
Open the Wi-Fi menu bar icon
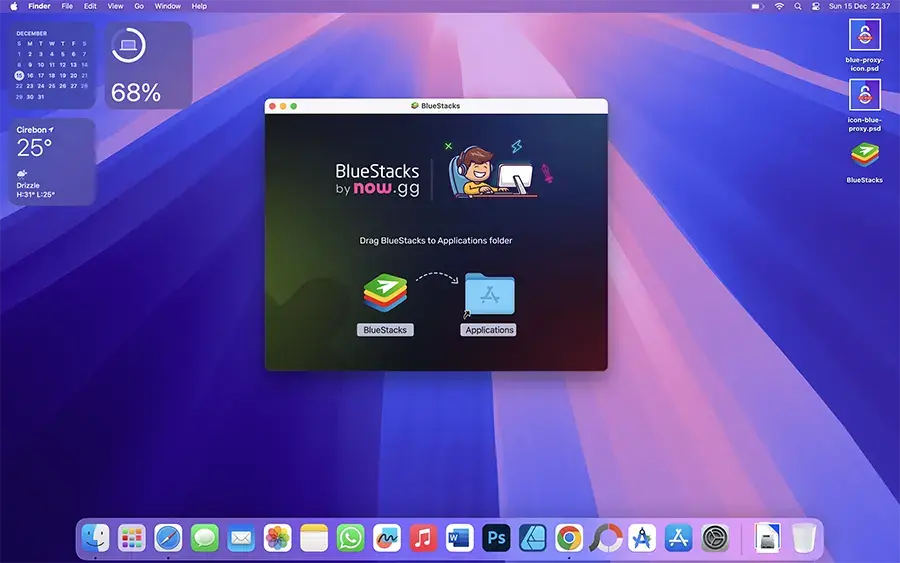(x=779, y=6)
